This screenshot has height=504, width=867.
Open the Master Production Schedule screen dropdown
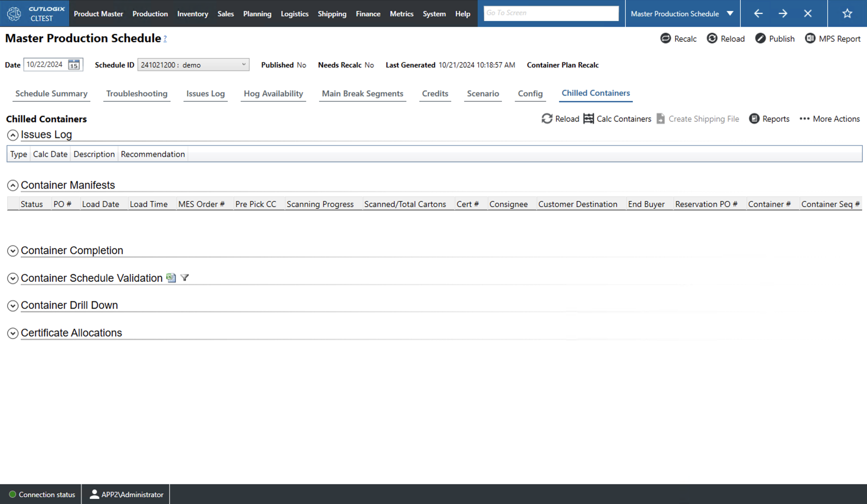click(731, 13)
